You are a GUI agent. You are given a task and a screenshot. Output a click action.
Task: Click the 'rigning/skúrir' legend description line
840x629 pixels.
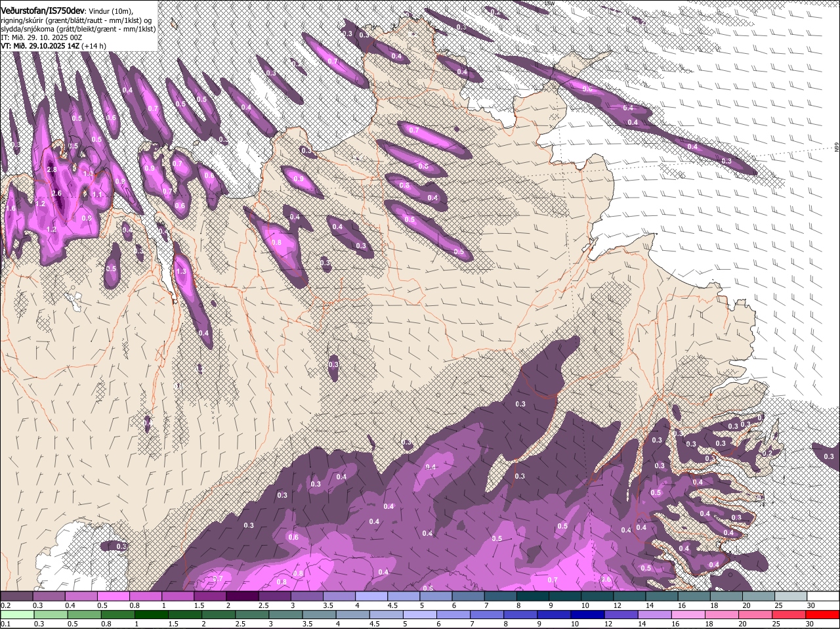[76, 20]
